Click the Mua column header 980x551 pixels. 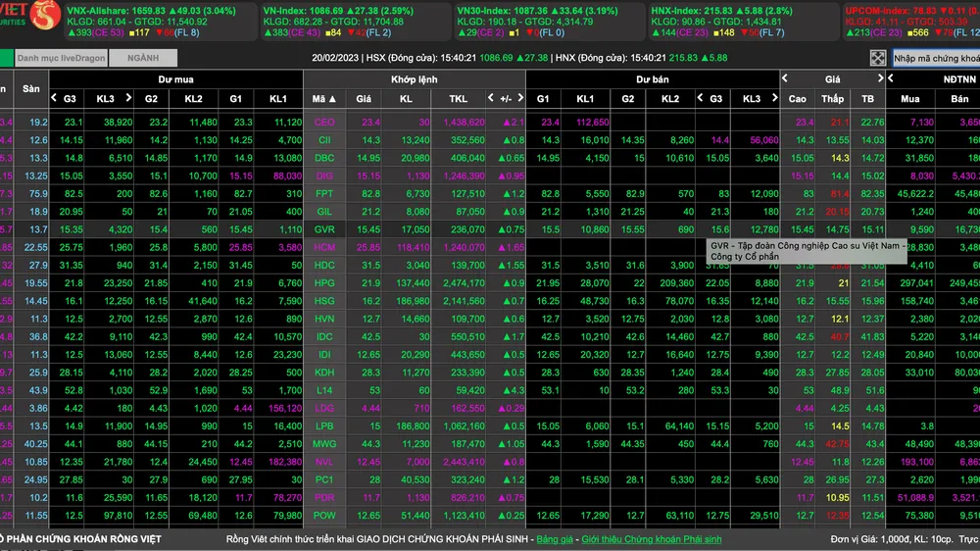[910, 99]
